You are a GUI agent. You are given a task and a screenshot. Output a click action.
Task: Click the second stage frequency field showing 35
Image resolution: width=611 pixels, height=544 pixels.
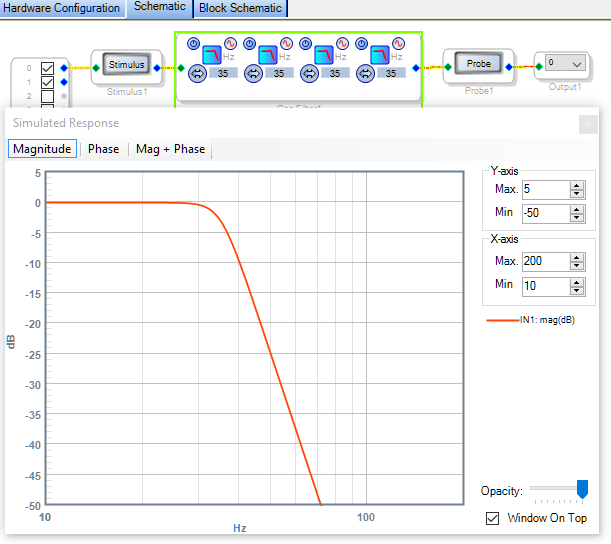pos(279,73)
